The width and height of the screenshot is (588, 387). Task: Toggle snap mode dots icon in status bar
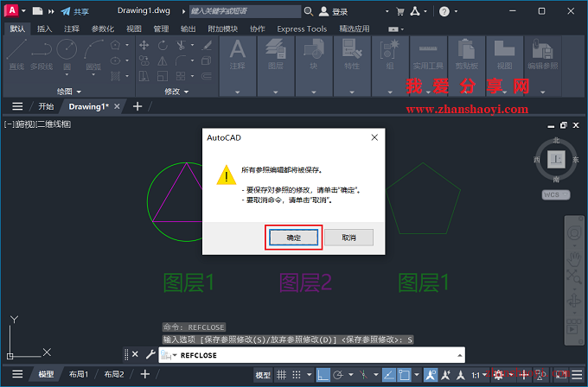[x=297, y=375]
